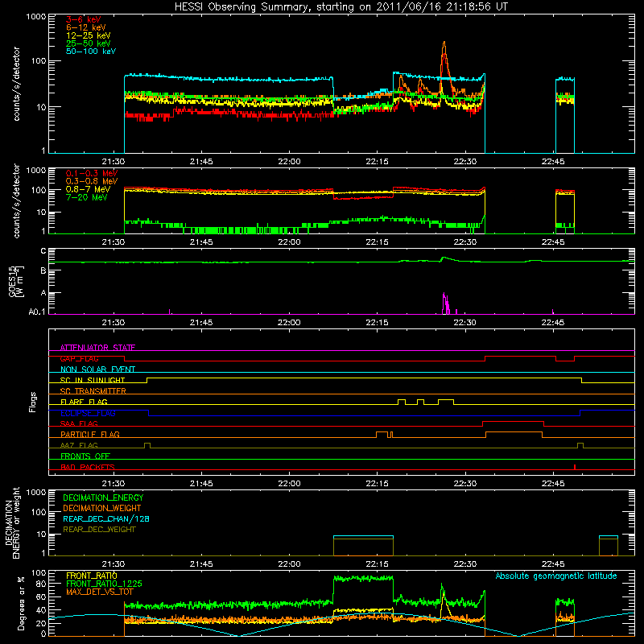
Task: Select the ATTENUATOR_STATE flag label
Action: [97, 348]
